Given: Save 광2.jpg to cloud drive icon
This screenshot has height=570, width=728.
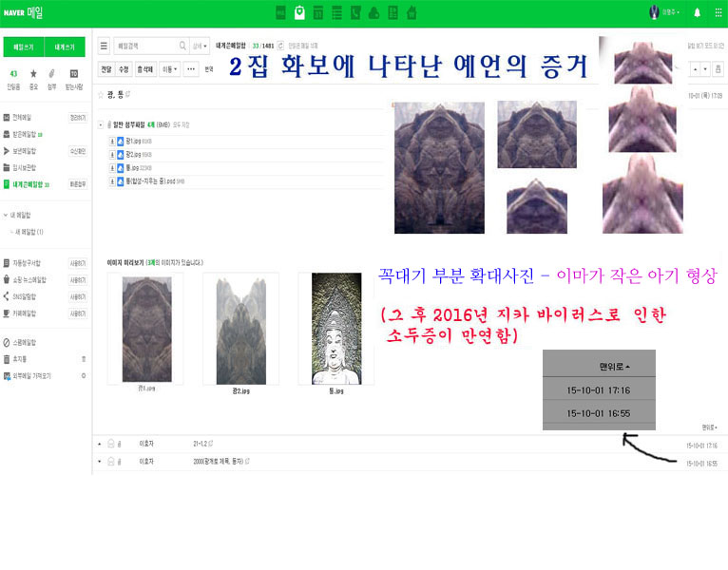Looking at the screenshot, I should point(121,155).
